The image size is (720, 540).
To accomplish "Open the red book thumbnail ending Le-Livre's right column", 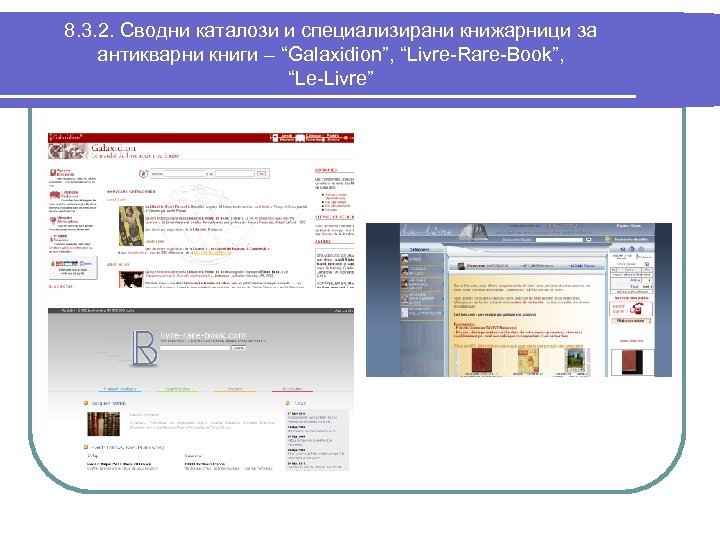I will pos(632,362).
